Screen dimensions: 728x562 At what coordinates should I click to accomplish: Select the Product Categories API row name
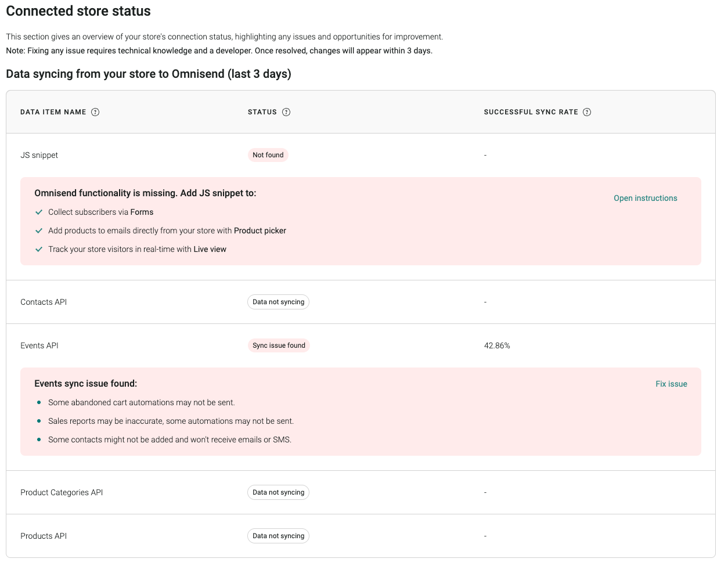tap(62, 492)
